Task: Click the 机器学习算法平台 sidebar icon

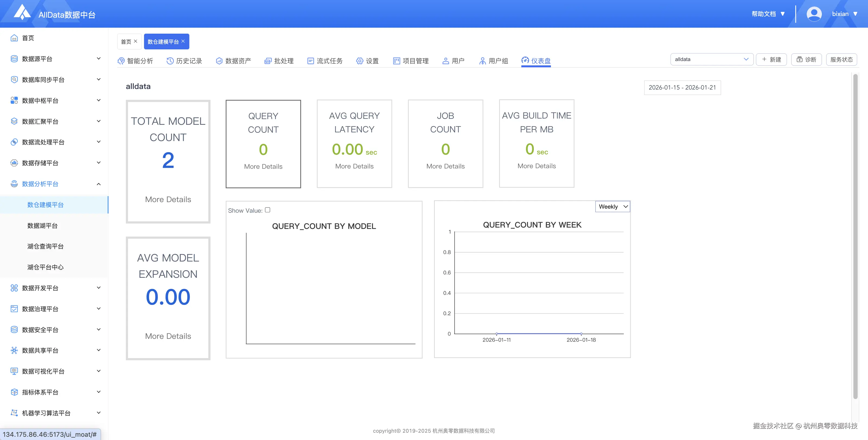Action: (14, 413)
